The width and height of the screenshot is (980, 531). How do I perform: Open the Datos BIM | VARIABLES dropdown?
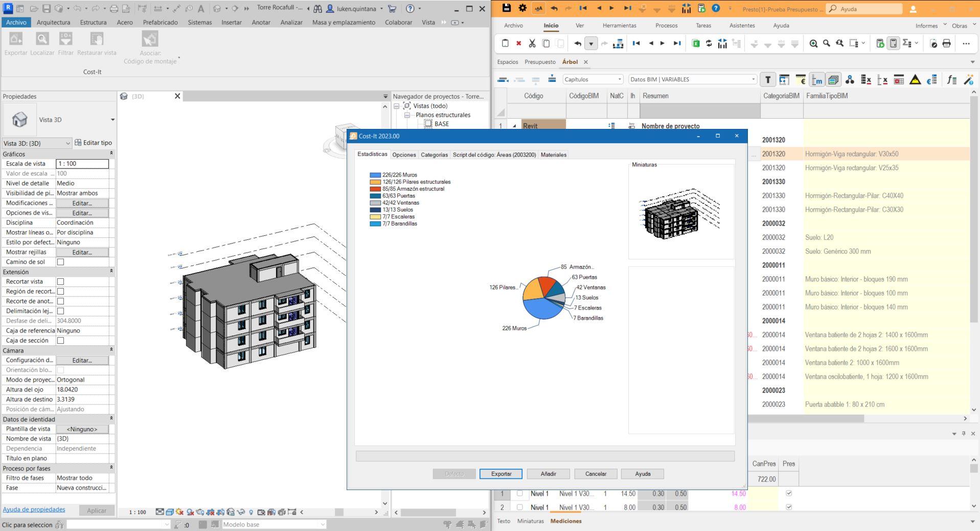tap(692, 79)
